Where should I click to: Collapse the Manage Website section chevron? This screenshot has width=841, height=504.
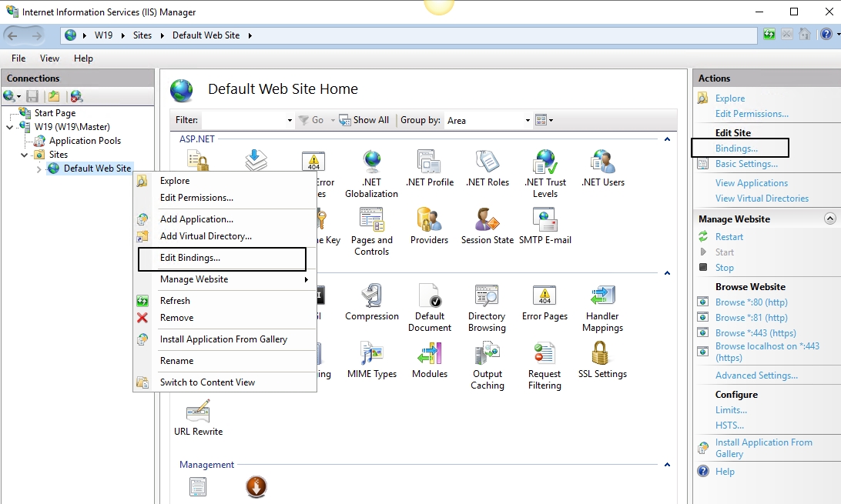[829, 219]
